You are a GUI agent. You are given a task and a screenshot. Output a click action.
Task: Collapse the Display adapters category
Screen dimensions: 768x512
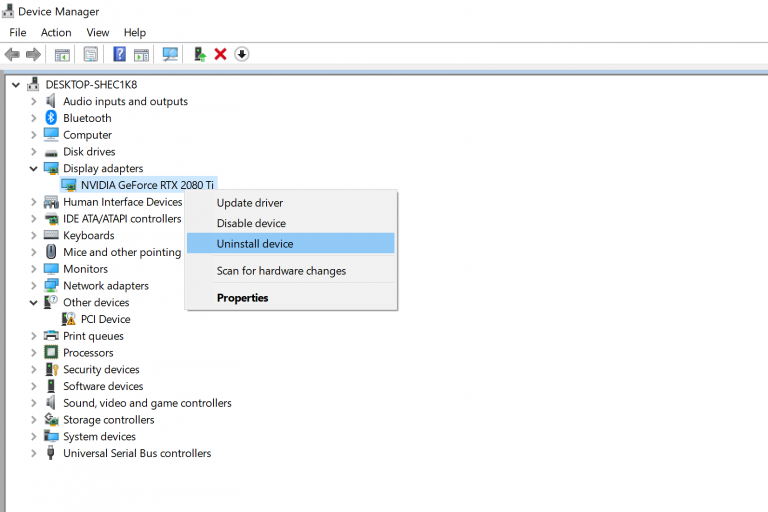click(x=34, y=168)
